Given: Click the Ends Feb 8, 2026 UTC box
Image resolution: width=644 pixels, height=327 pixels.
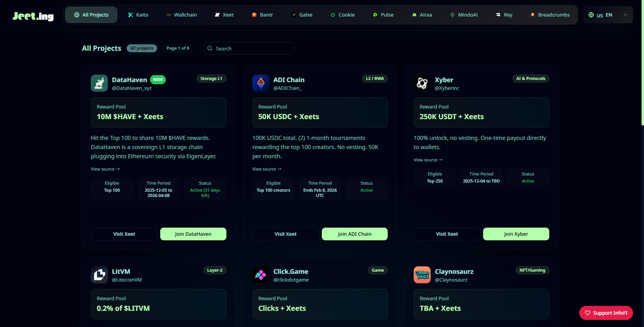Looking at the screenshot, I should pos(320,189).
